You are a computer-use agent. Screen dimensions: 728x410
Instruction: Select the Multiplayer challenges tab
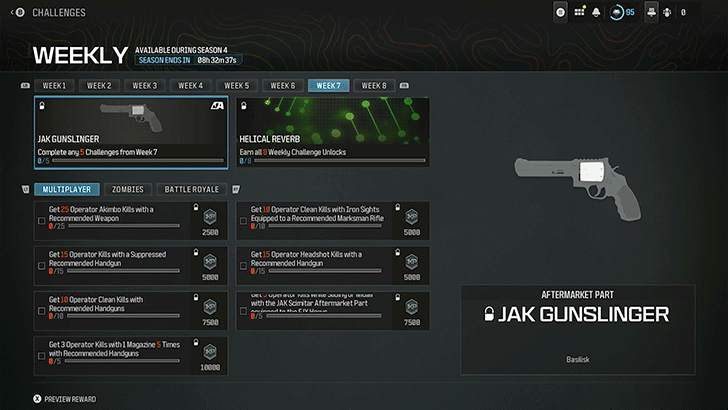(67, 189)
